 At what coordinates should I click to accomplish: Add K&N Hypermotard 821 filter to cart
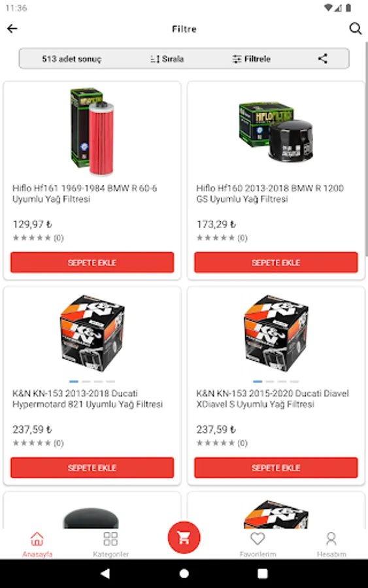[x=92, y=468]
